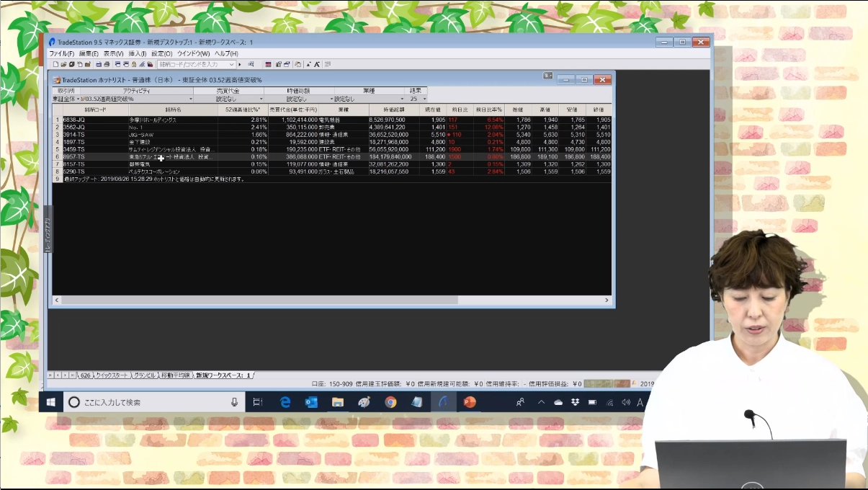Click the hotlist horizontal scrollbar right arrow
This screenshot has height=490, width=868.
tap(607, 300)
